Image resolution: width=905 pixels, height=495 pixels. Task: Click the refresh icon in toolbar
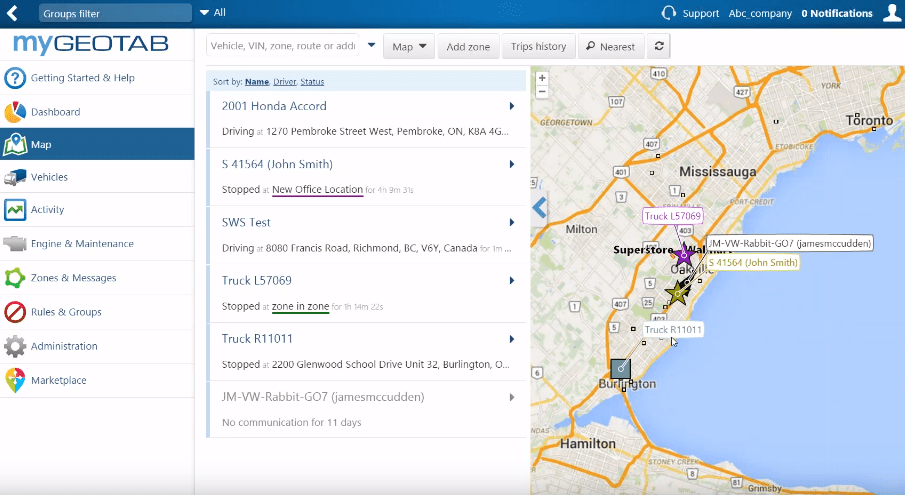(x=658, y=46)
